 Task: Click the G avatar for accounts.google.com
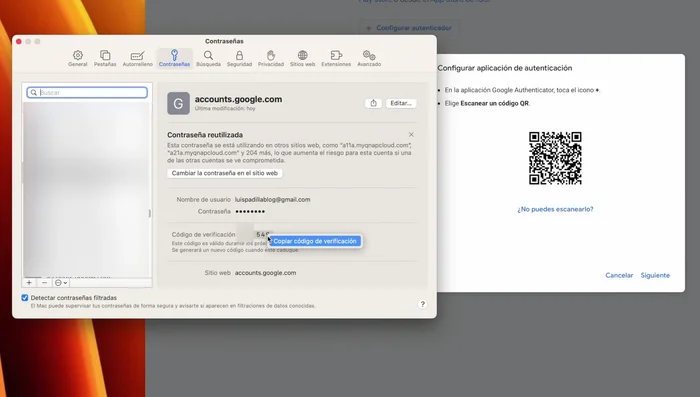click(179, 103)
